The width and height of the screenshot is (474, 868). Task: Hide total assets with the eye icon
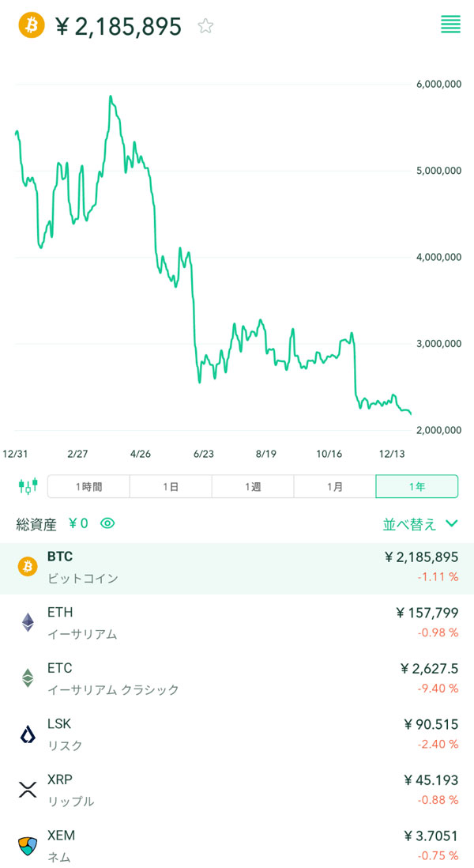pos(107,523)
